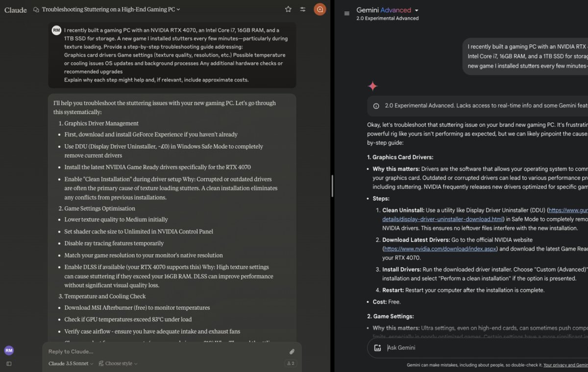Image resolution: width=588 pixels, height=372 pixels.
Task: Open the nvidia.com driver download link
Action: click(x=440, y=249)
